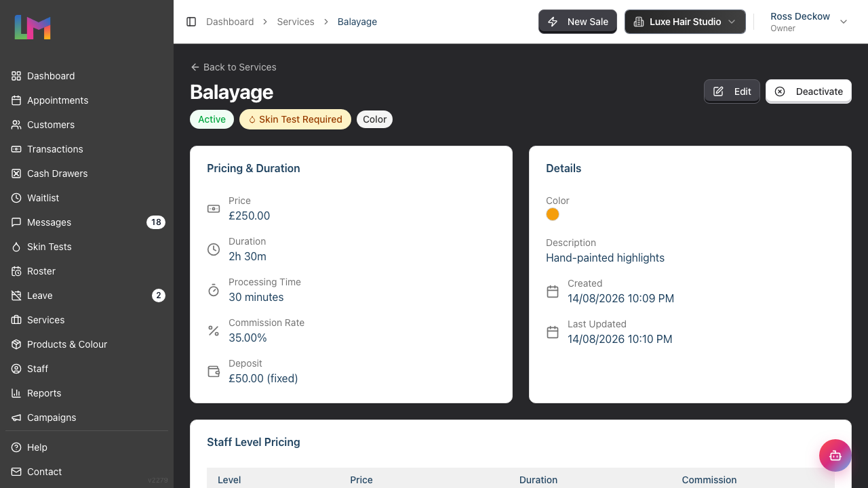Image resolution: width=868 pixels, height=488 pixels.
Task: Click Skin Test Required badge
Action: click(x=295, y=119)
